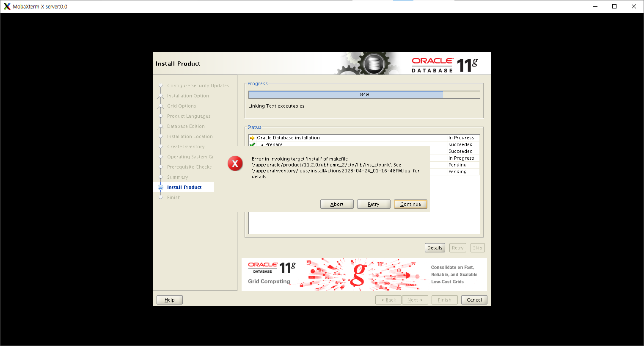Select Configure Security Updates step
The width and height of the screenshot is (644, 346).
point(198,86)
